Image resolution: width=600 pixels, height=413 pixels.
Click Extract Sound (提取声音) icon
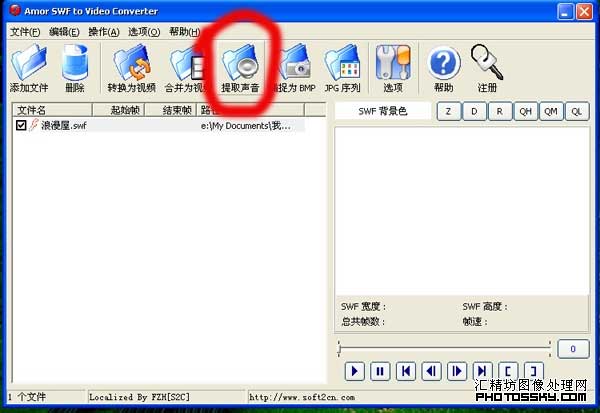(240, 68)
